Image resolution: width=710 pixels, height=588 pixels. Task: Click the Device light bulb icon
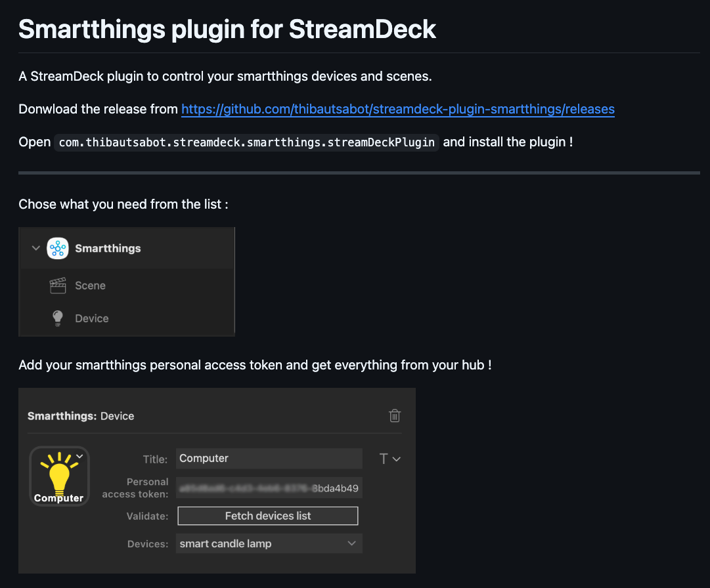tap(58, 318)
